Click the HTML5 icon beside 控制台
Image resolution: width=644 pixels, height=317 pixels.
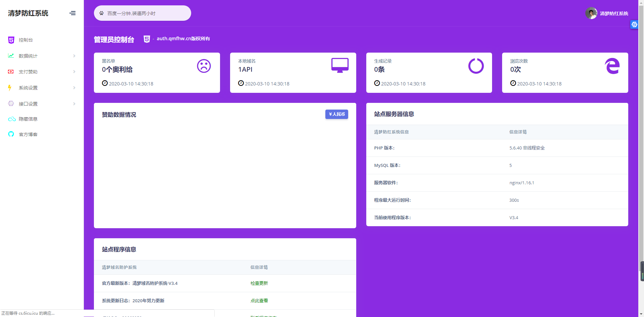tap(11, 40)
